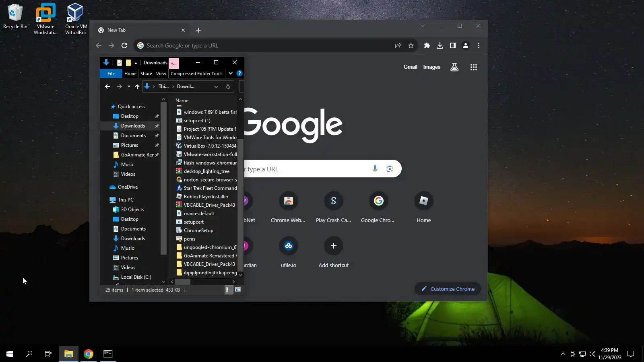This screenshot has height=362, width=644.
Task: Open address bar history dropdown
Action: click(x=216, y=86)
